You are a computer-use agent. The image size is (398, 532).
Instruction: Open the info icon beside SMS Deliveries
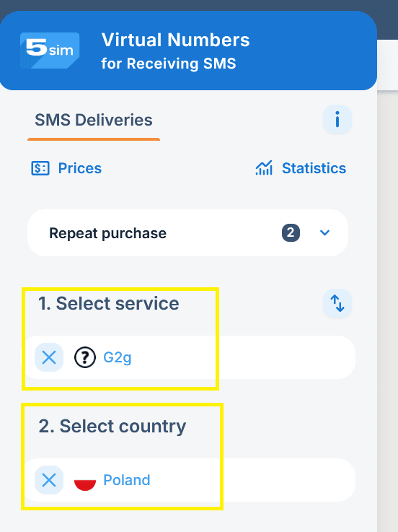click(337, 119)
